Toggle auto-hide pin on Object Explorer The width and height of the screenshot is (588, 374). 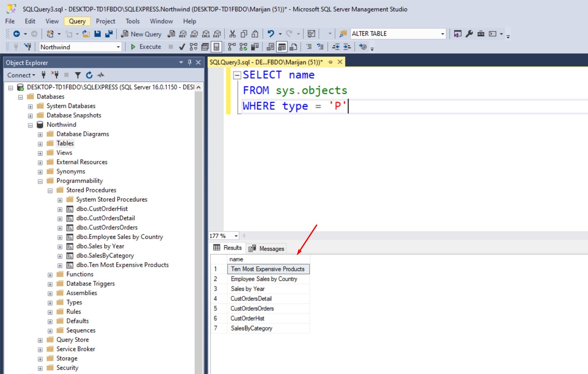(x=189, y=62)
